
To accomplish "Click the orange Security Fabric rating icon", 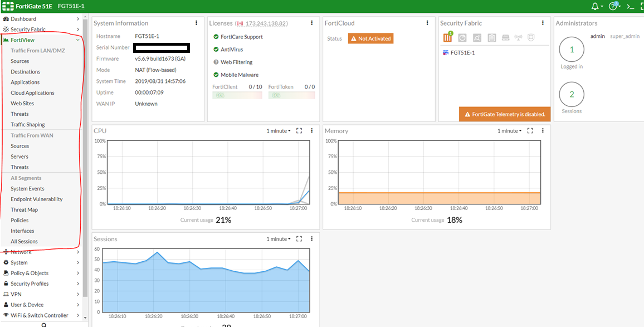I will (x=447, y=38).
